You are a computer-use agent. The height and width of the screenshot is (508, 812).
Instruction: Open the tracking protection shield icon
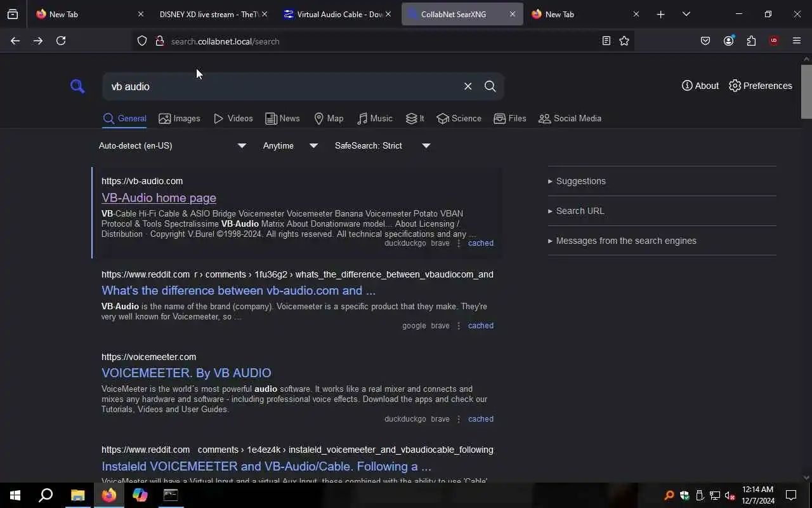(142, 41)
